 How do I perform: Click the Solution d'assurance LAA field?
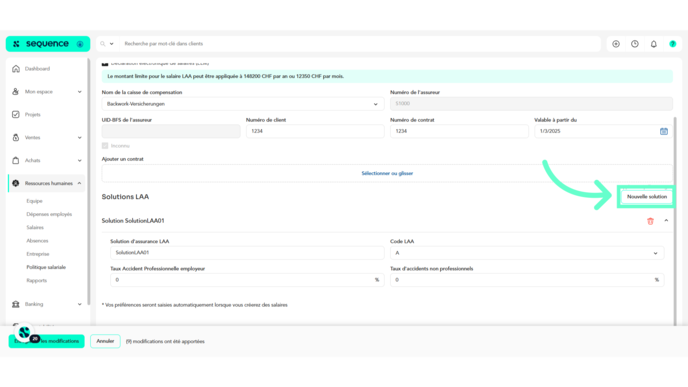[x=247, y=253]
